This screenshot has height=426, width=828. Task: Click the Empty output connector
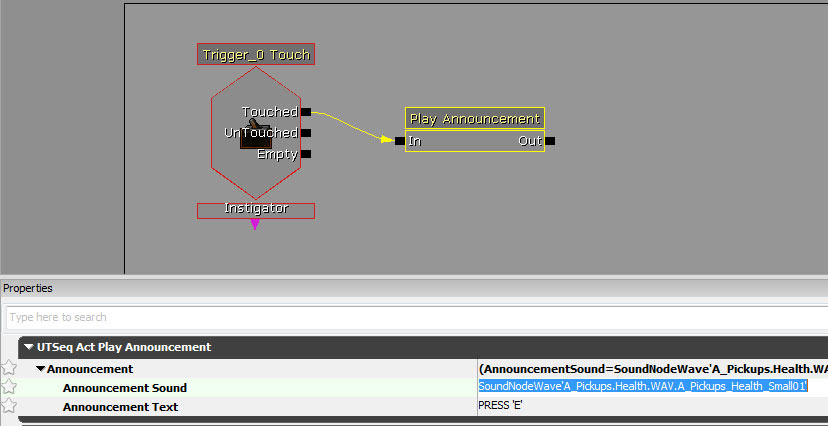(x=306, y=154)
